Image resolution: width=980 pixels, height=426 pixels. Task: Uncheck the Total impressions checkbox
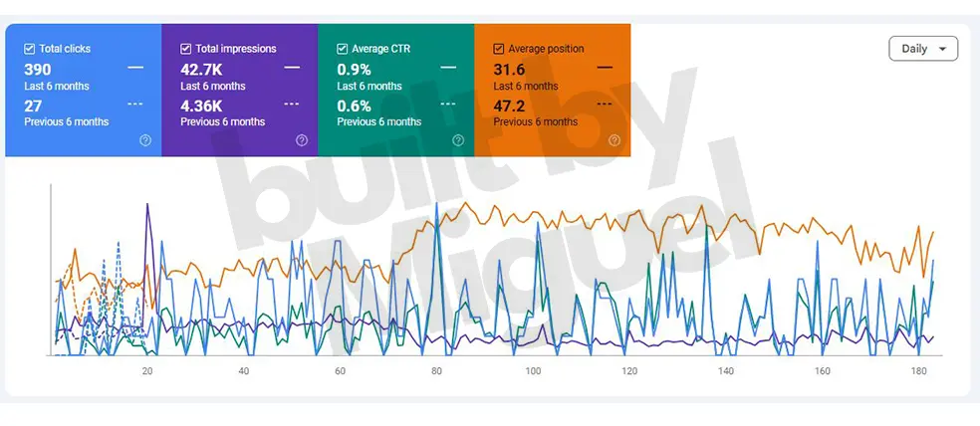coord(186,49)
